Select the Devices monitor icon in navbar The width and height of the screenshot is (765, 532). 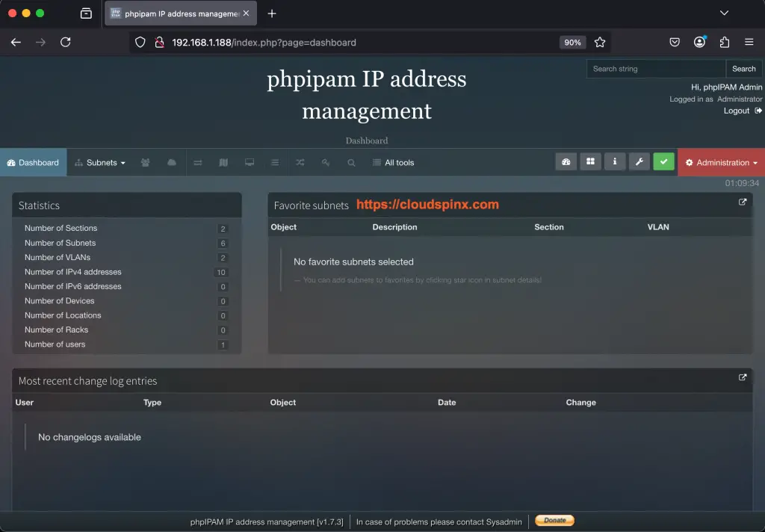click(248, 162)
